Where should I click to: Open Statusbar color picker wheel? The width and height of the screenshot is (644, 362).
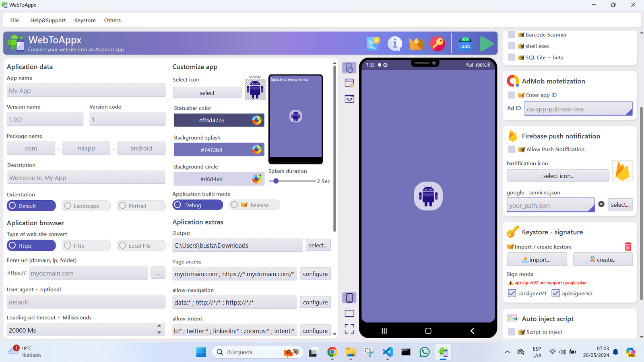point(256,120)
